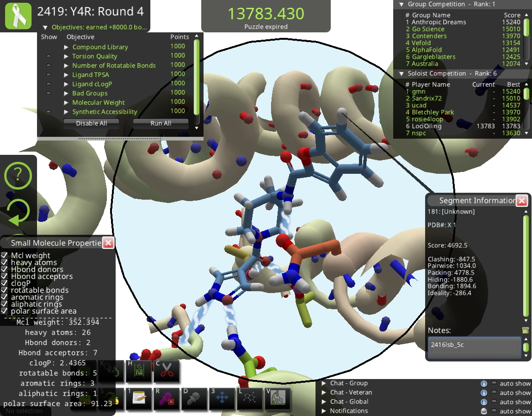The height and width of the screenshot is (416, 532).
Task: Expand the Ligand TPSA objective
Action: tap(66, 74)
